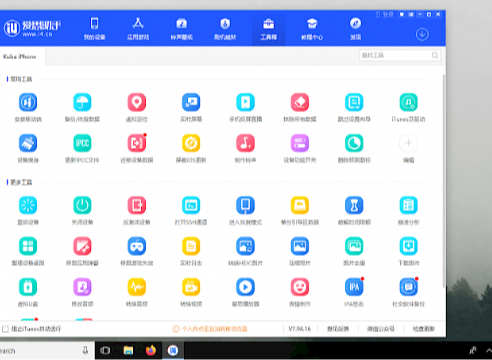Image resolution: width=492 pixels, height=360 pixels.
Task: Click the login link in the title bar
Action: 385,14
